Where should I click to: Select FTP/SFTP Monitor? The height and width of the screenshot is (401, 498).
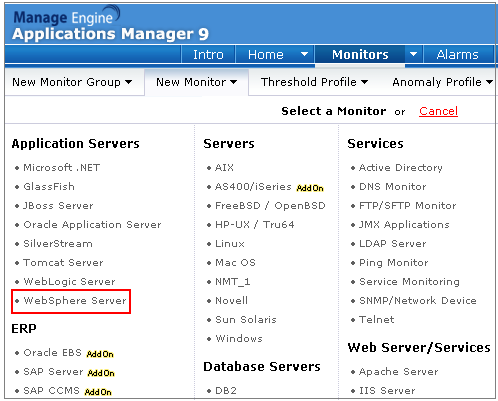point(408,206)
